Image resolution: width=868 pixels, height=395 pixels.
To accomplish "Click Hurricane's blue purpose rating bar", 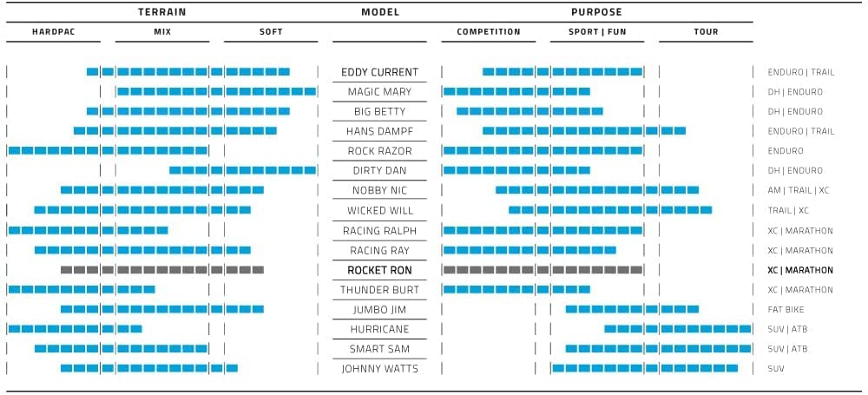I will (x=677, y=329).
